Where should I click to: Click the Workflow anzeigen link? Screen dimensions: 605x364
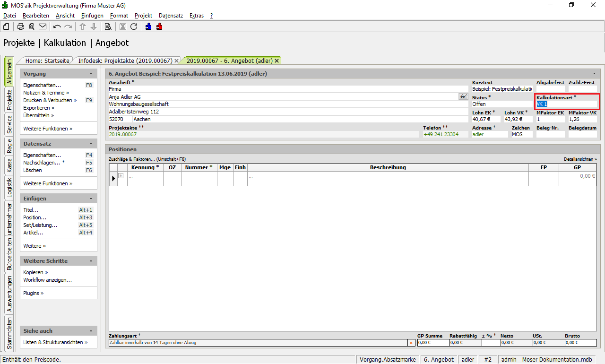[47, 280]
